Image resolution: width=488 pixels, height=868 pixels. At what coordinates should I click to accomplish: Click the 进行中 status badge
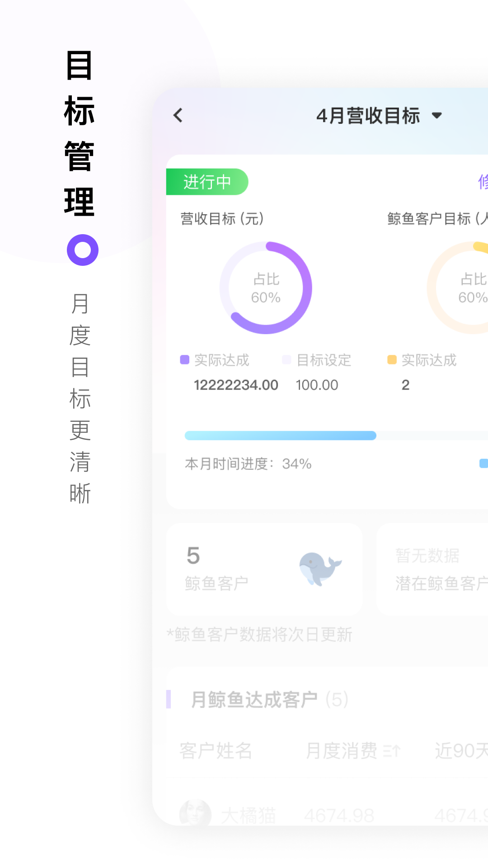207,182
